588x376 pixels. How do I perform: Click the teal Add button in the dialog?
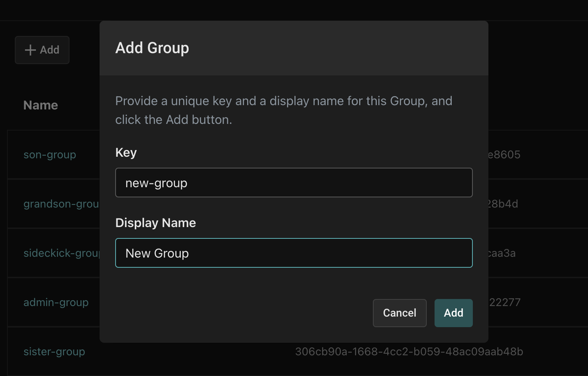click(x=453, y=313)
